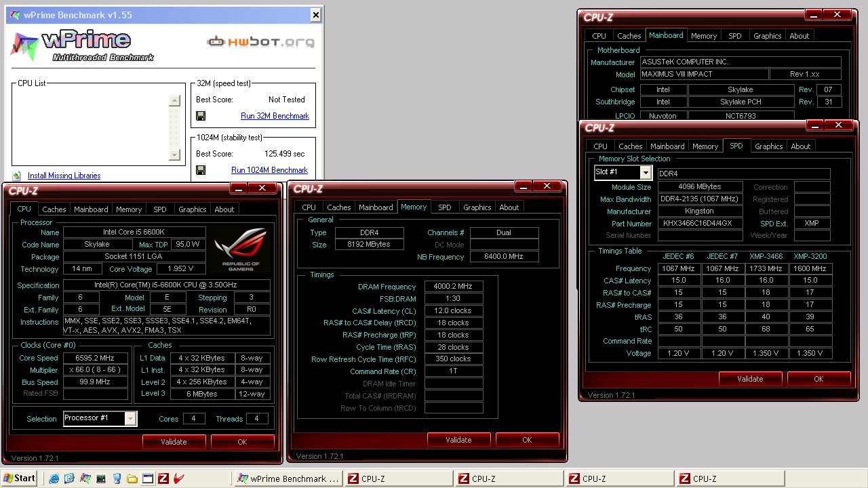
Task: Click the CAS# Latency value 12.0 clocks
Action: click(454, 311)
